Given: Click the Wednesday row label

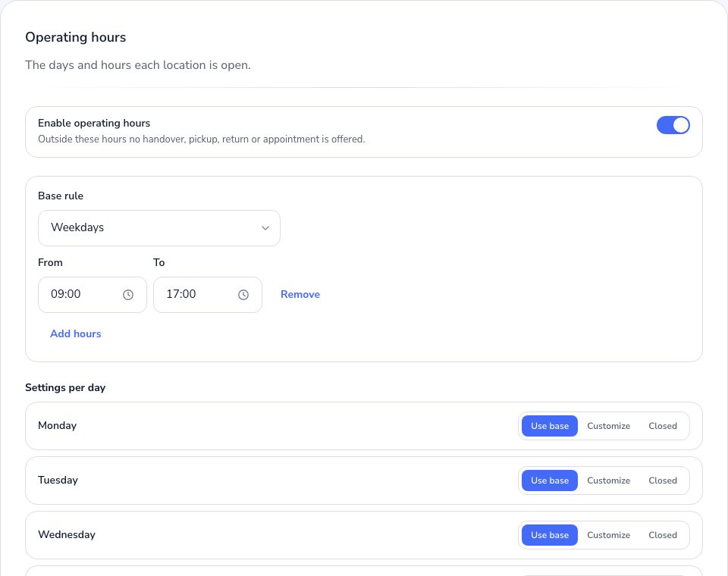Looking at the screenshot, I should pyautogui.click(x=67, y=534).
